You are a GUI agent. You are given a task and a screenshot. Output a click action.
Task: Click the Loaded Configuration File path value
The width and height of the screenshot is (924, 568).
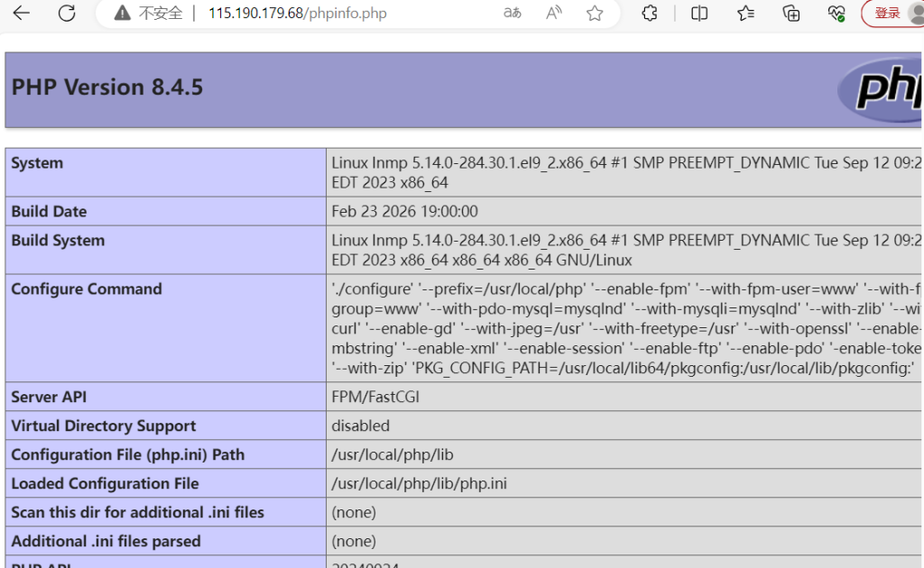coord(419,484)
